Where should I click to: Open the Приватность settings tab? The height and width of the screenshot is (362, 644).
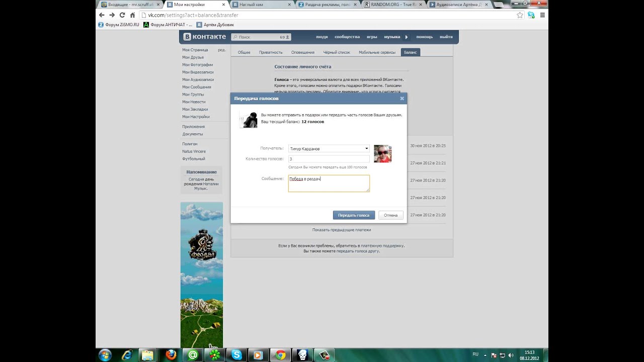tap(271, 52)
